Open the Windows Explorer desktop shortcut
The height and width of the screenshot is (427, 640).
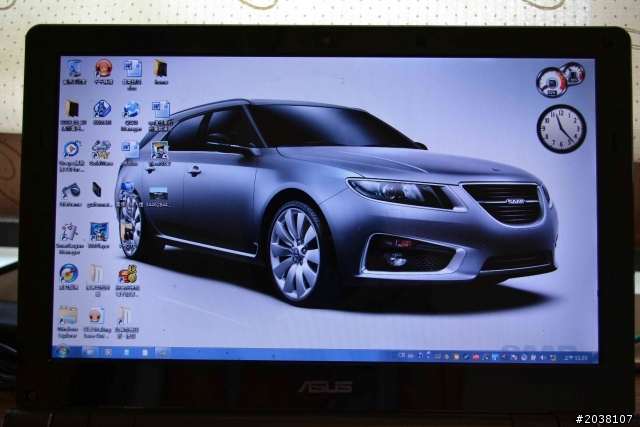click(x=68, y=322)
